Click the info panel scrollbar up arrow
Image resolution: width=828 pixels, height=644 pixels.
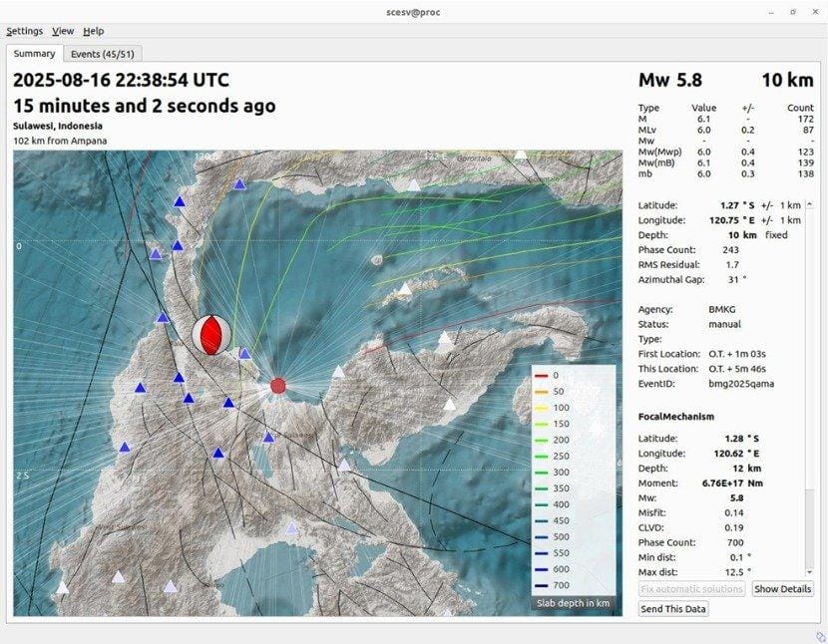[809, 204]
